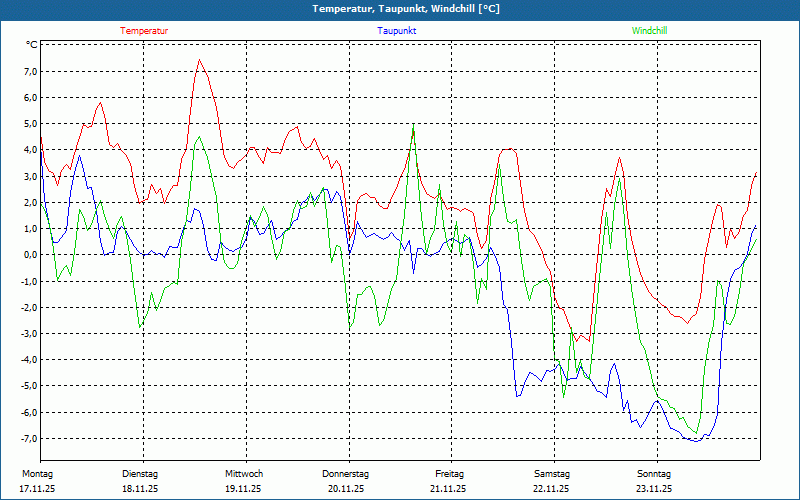Viewport: 800px width, 500px height.
Task: Select the 4,0 value on the y-axis
Action: point(29,150)
